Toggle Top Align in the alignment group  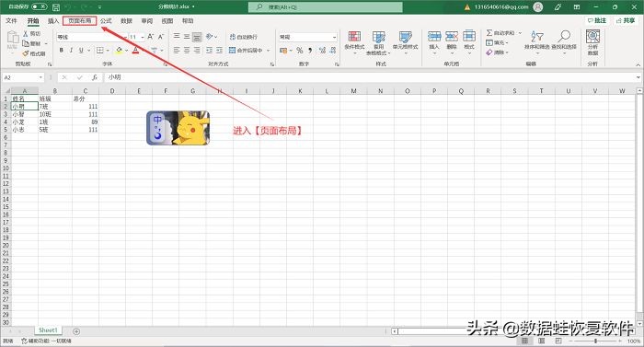(x=177, y=37)
